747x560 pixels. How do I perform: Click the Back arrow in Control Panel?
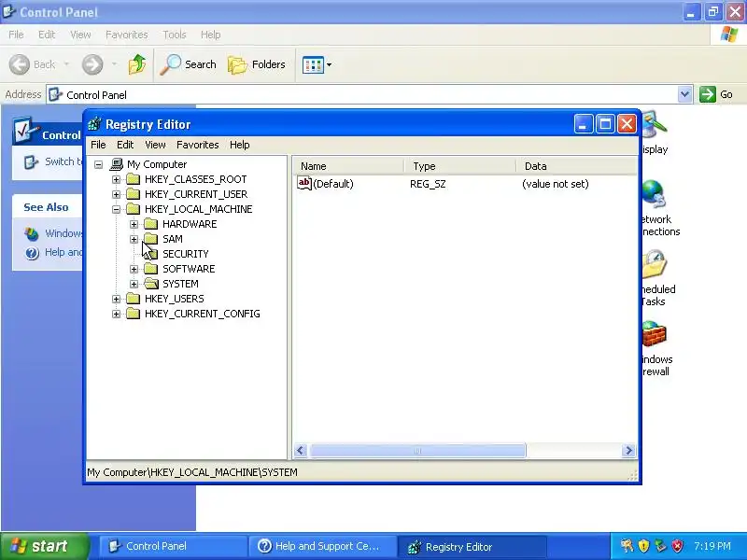coord(20,64)
